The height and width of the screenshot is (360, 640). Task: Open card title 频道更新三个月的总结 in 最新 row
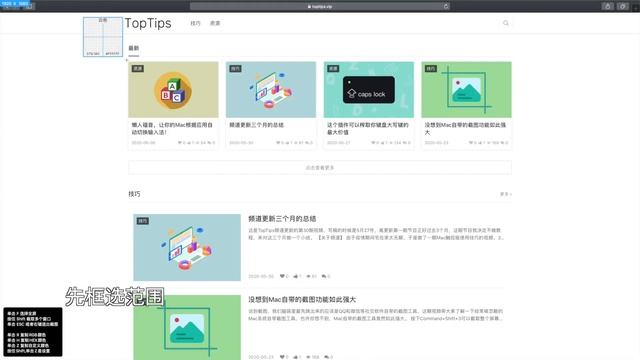tap(256, 125)
